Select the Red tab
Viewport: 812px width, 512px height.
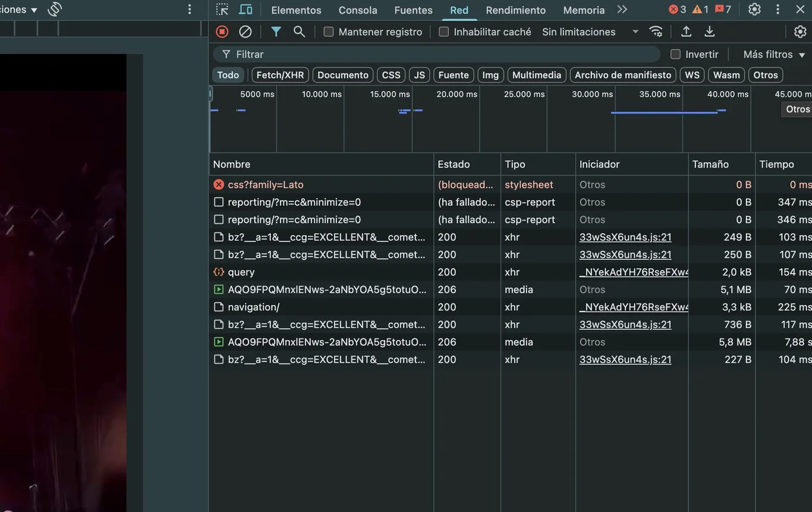click(x=459, y=10)
